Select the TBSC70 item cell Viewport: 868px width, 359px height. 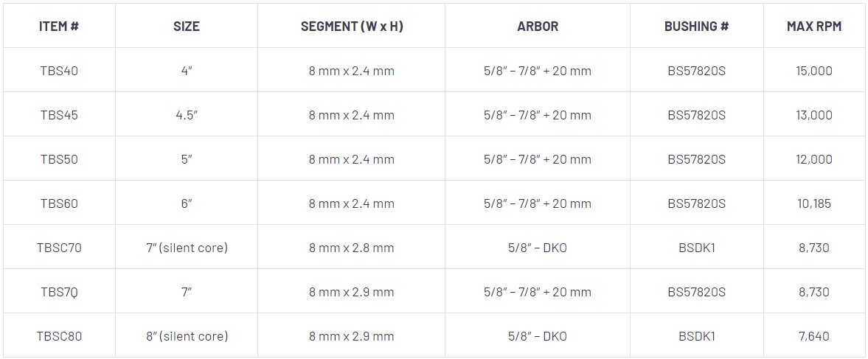point(59,248)
